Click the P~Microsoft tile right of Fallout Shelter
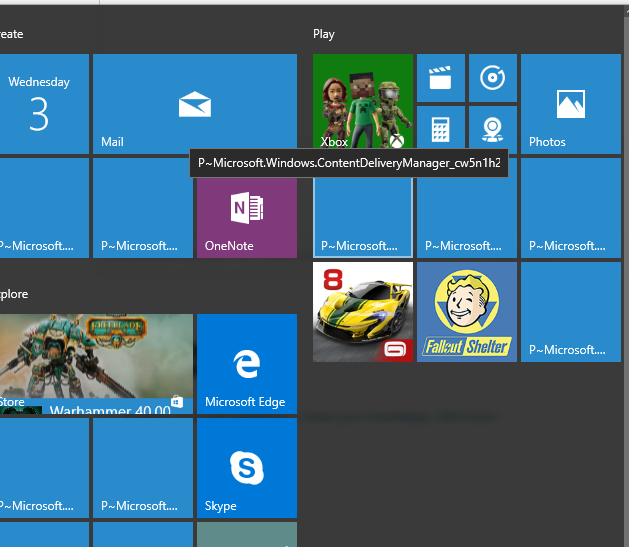 pos(571,312)
